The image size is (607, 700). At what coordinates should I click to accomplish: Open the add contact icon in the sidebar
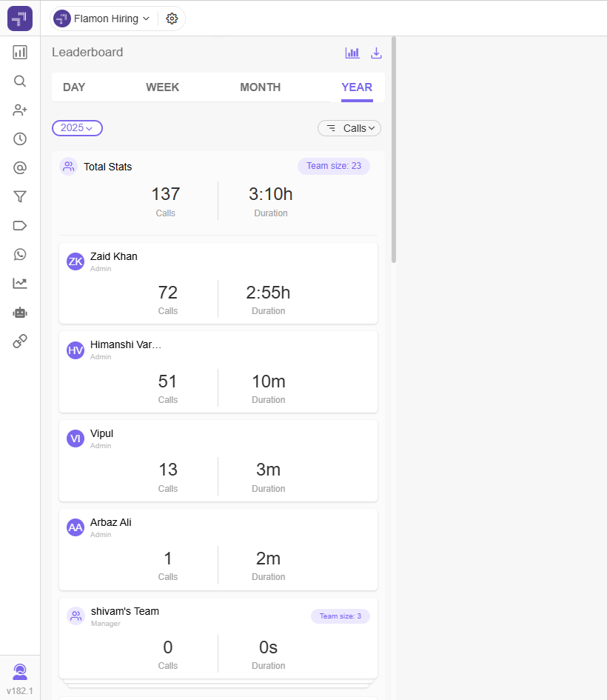pos(20,110)
